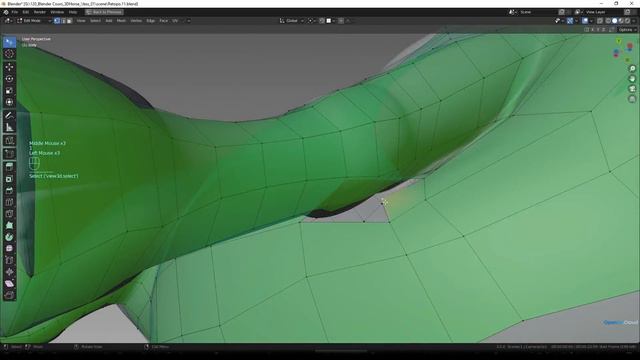The height and width of the screenshot is (360, 640).
Task: Open the File menu
Action: coord(15,12)
